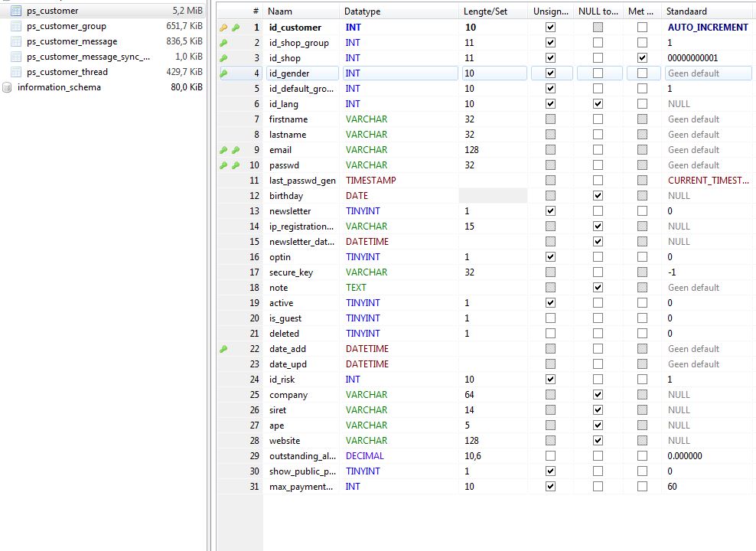
Task: Click the ps_customer_message_sync table icon
Action: [x=16, y=57]
